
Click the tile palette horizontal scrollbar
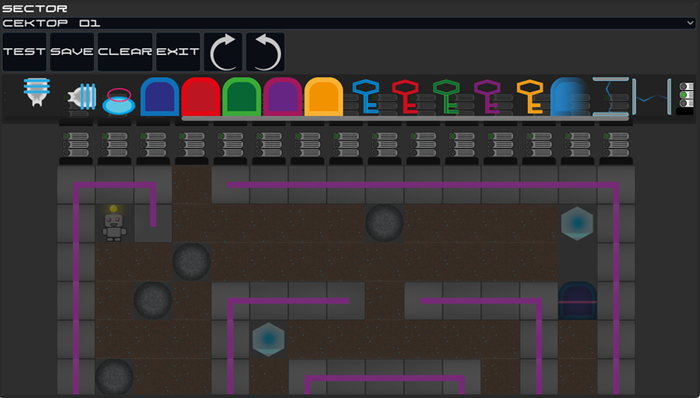pos(405,119)
